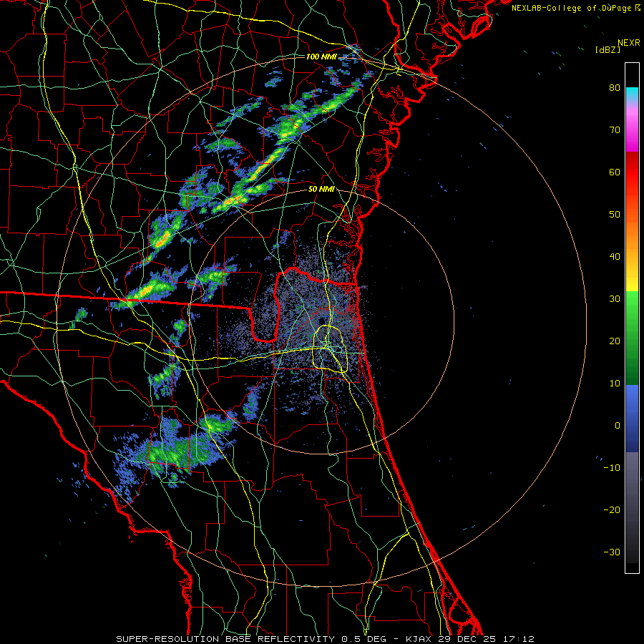Click the -10 value on the dBZ scale
This screenshot has height=644, width=644.
pyautogui.click(x=612, y=468)
